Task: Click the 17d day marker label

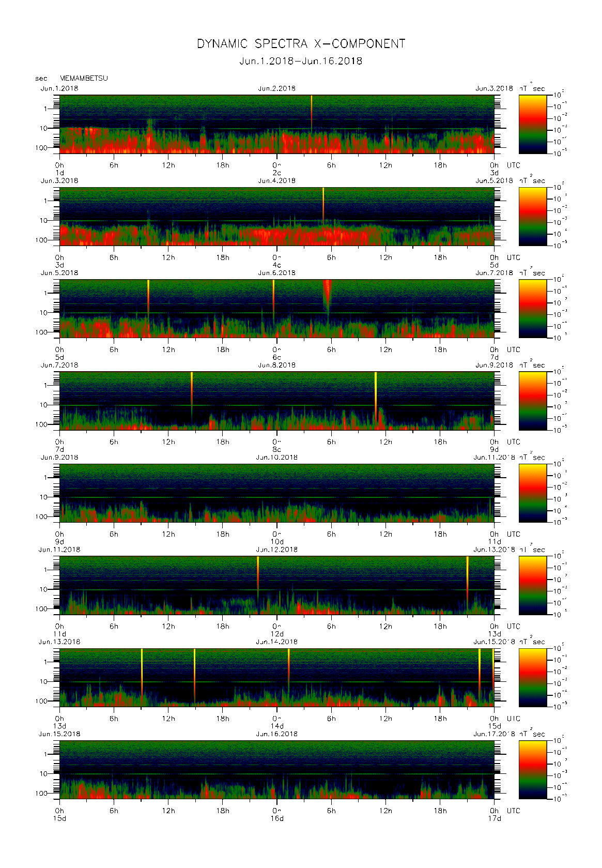Action: [x=495, y=818]
